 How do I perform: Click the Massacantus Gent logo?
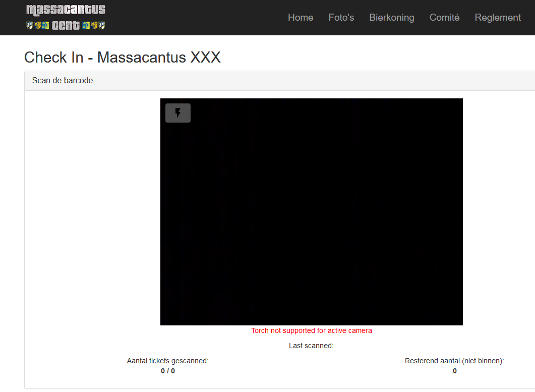coord(66,17)
